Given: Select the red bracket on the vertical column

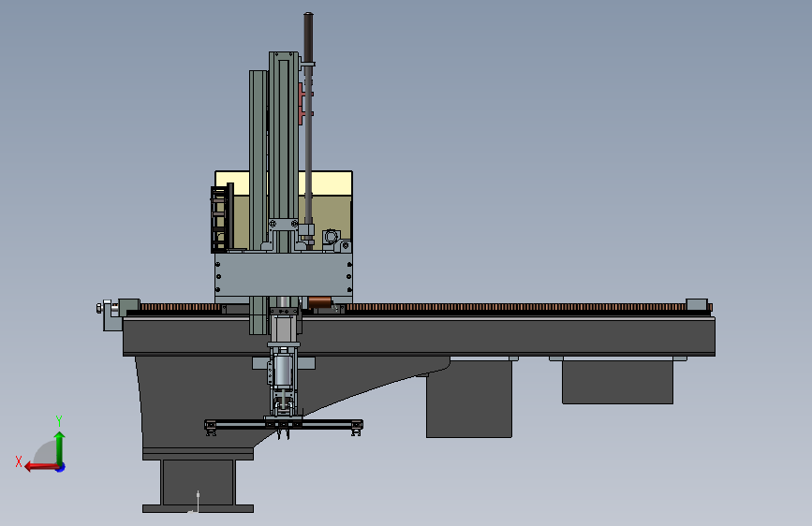Looking at the screenshot, I should coord(302,104).
